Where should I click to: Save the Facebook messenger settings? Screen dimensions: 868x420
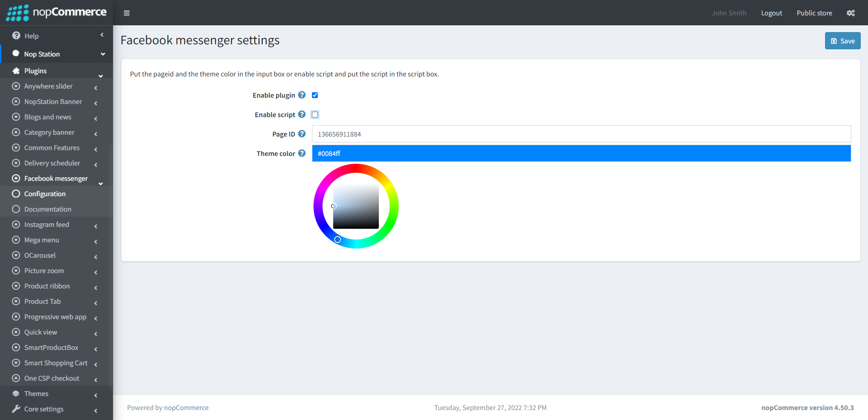point(843,41)
